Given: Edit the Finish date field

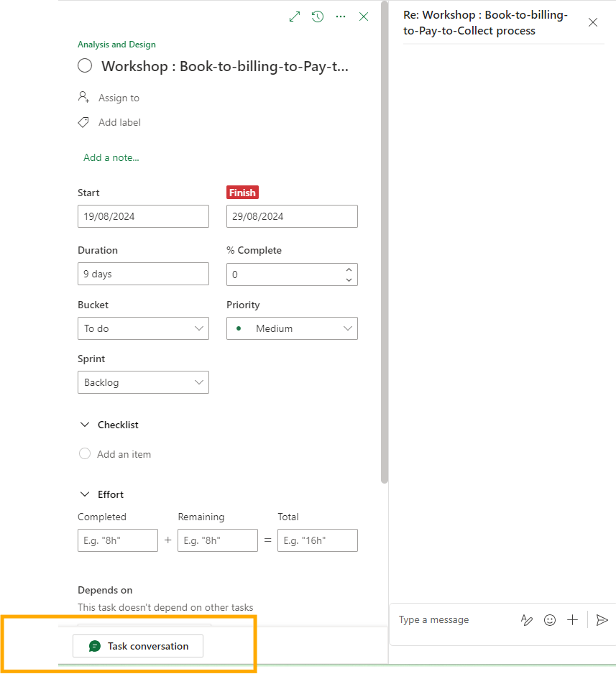Looking at the screenshot, I should pyautogui.click(x=292, y=216).
